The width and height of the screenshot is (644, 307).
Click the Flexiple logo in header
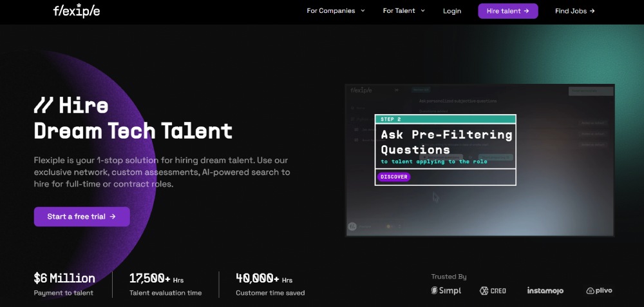(x=77, y=11)
